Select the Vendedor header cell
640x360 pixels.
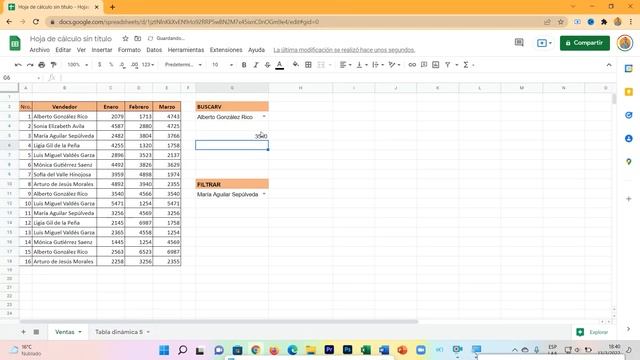click(64, 107)
